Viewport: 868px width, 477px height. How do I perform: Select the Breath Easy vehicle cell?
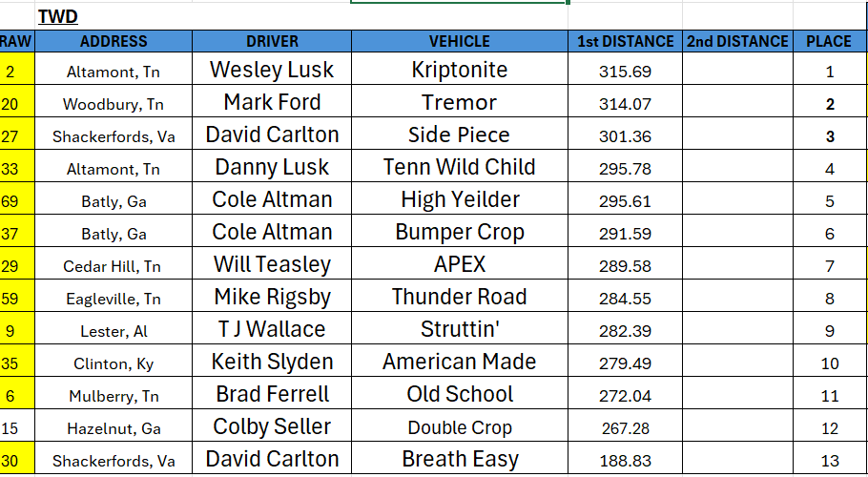[x=460, y=458]
